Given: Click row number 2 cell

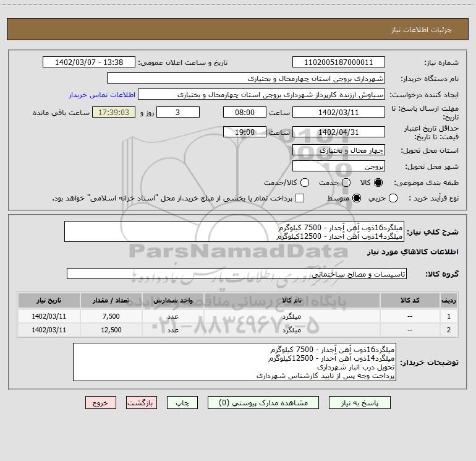Looking at the screenshot, I should (449, 330).
